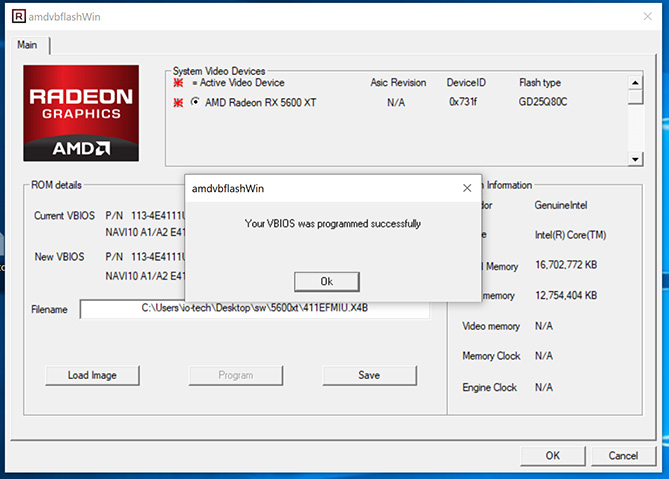This screenshot has height=479, width=669.
Task: Click the red asterisk legend icon for Active Video Device
Action: tap(178, 83)
